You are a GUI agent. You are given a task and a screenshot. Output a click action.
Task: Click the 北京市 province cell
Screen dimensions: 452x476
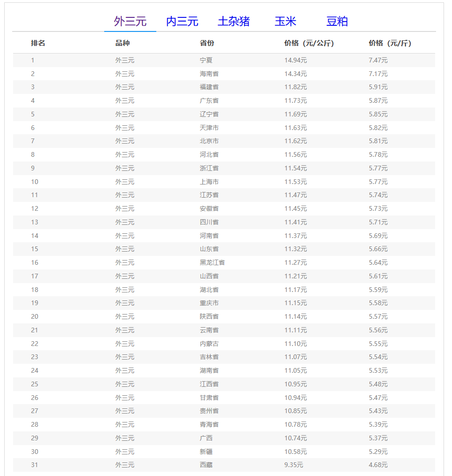coord(209,141)
